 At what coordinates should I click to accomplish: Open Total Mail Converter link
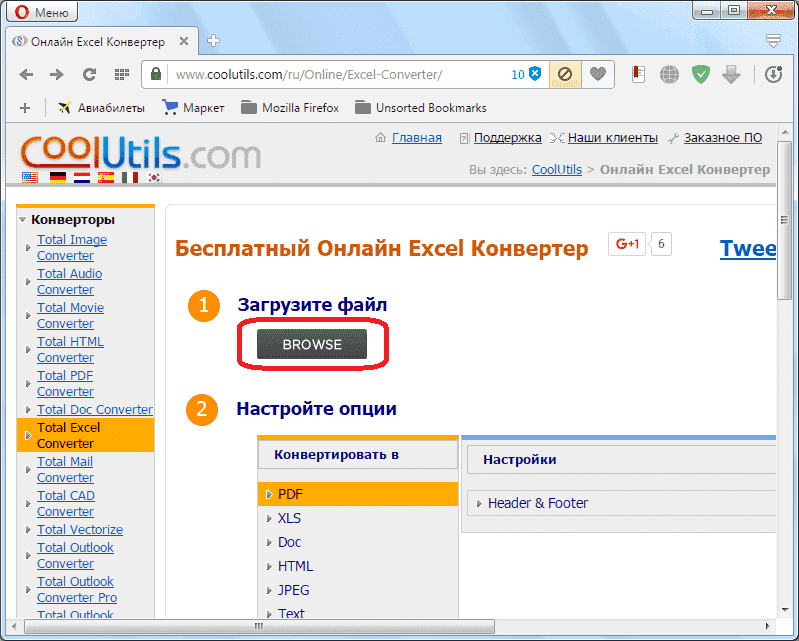65,469
